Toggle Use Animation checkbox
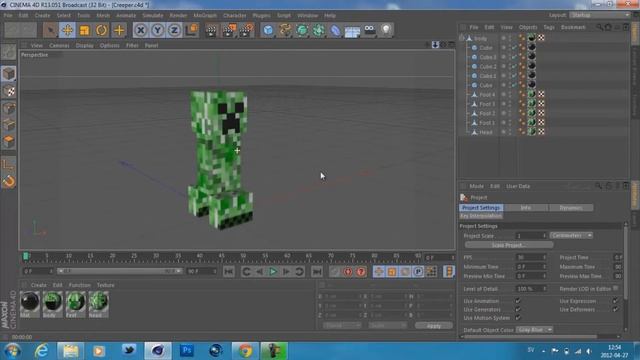 [x=518, y=301]
